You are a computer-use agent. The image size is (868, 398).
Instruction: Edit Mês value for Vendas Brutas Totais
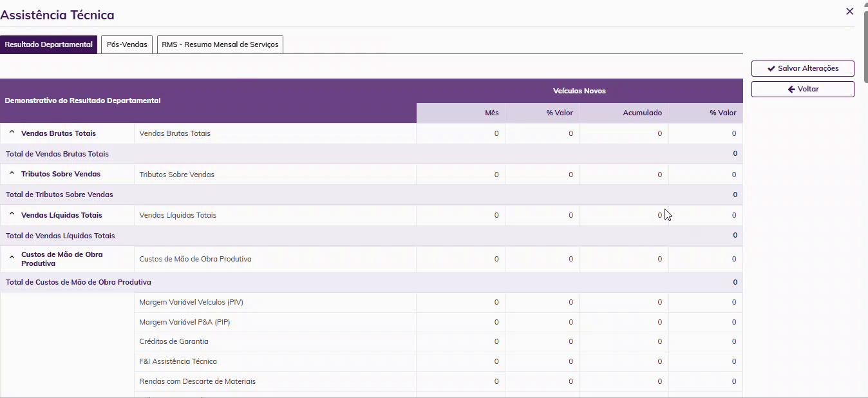pos(460,133)
